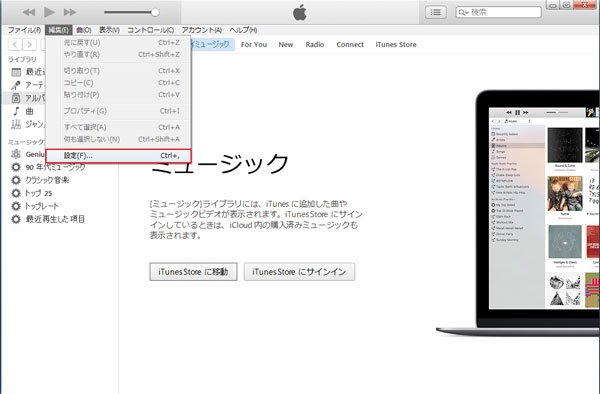600x394 pixels.
Task: Open the list view button
Action: tap(436, 12)
